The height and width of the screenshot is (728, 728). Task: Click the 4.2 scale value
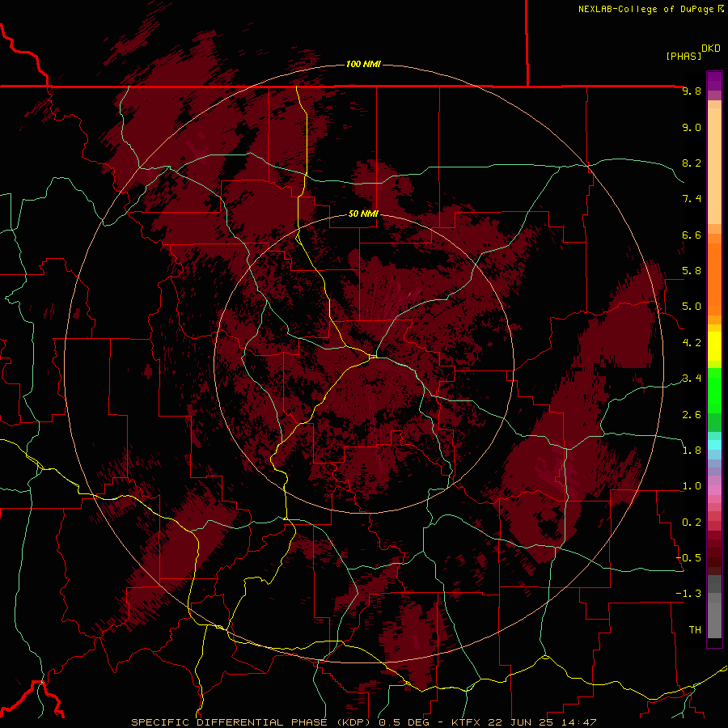point(692,343)
